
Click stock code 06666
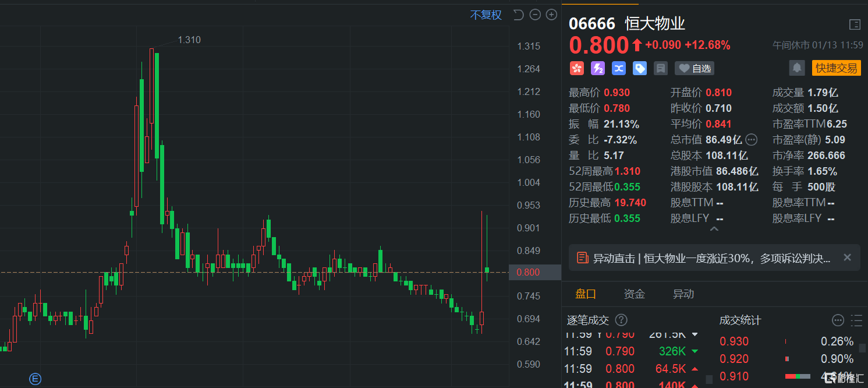[x=592, y=24]
